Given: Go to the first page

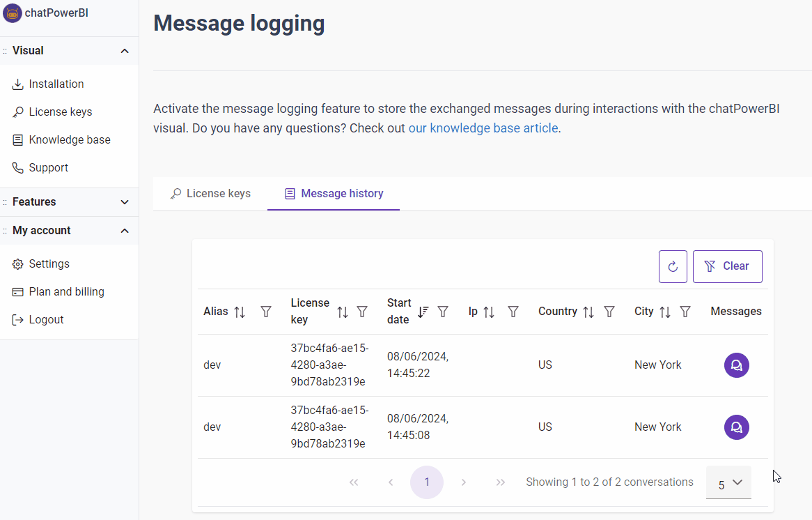Looking at the screenshot, I should click(x=354, y=482).
